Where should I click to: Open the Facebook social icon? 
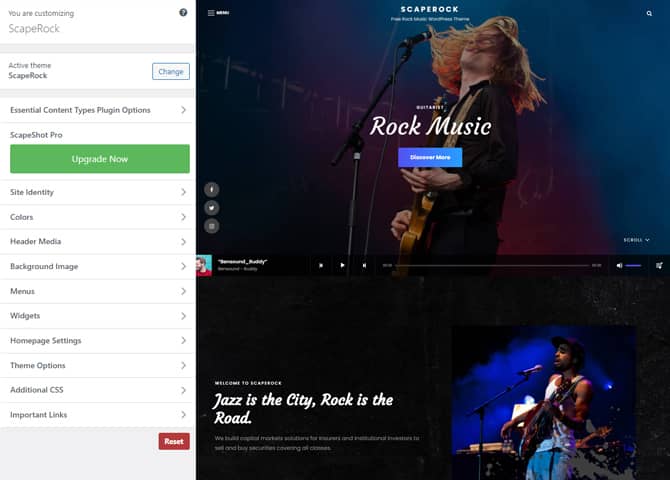[213, 189]
